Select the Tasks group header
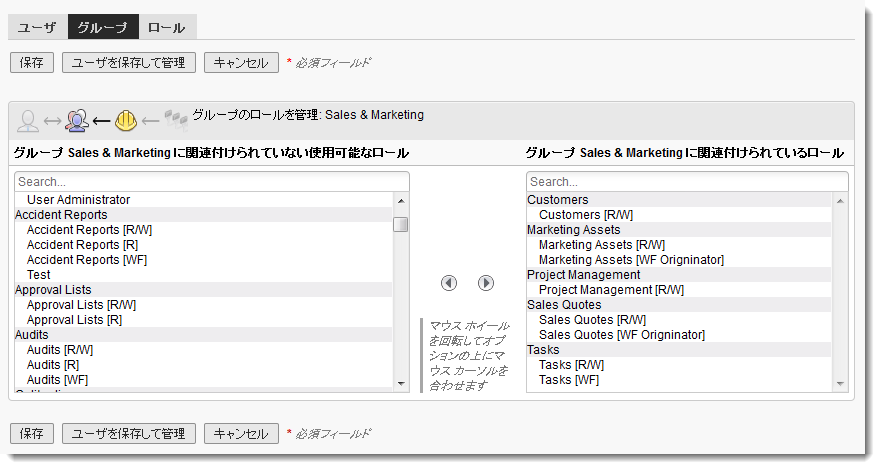Image resolution: width=880 pixels, height=469 pixels. coord(679,350)
